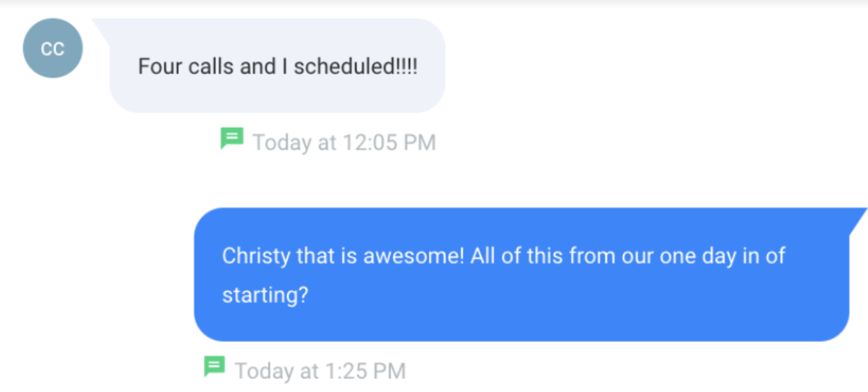Click green message icon beside 1:25 PM
Screen dimensions: 868x392
tap(214, 367)
